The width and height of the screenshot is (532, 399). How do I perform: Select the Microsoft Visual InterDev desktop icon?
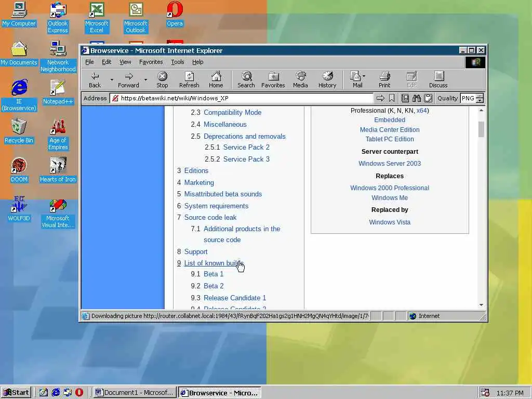tap(58, 214)
